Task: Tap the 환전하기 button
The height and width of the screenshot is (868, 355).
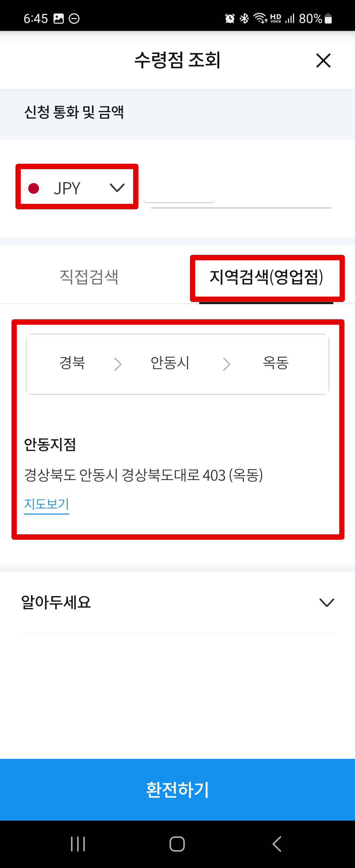Action: click(177, 789)
